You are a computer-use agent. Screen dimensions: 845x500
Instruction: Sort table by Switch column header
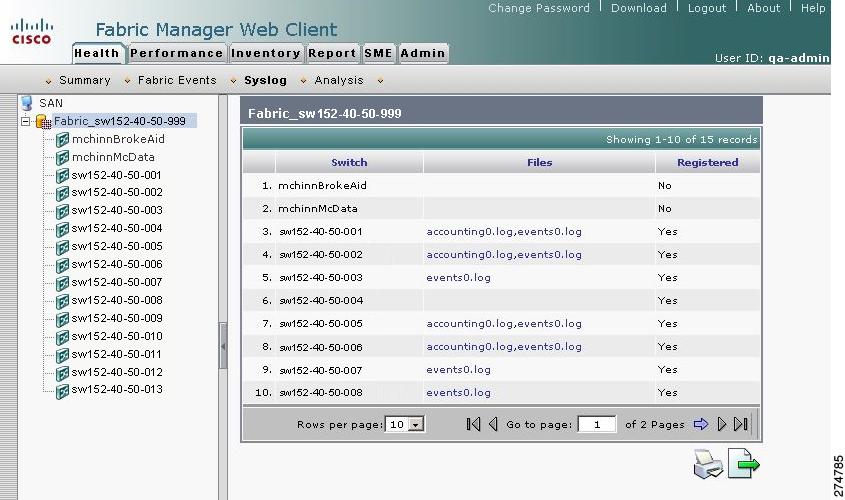point(349,162)
